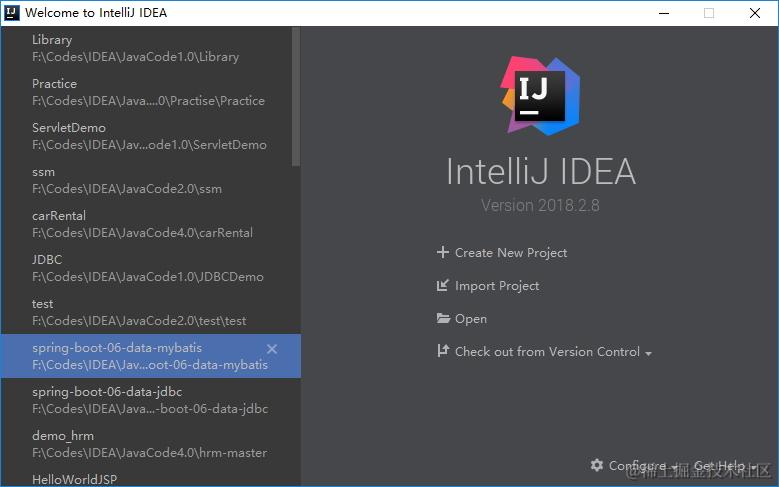The height and width of the screenshot is (487, 779).
Task: Open the carRental recent project
Action: 150,224
